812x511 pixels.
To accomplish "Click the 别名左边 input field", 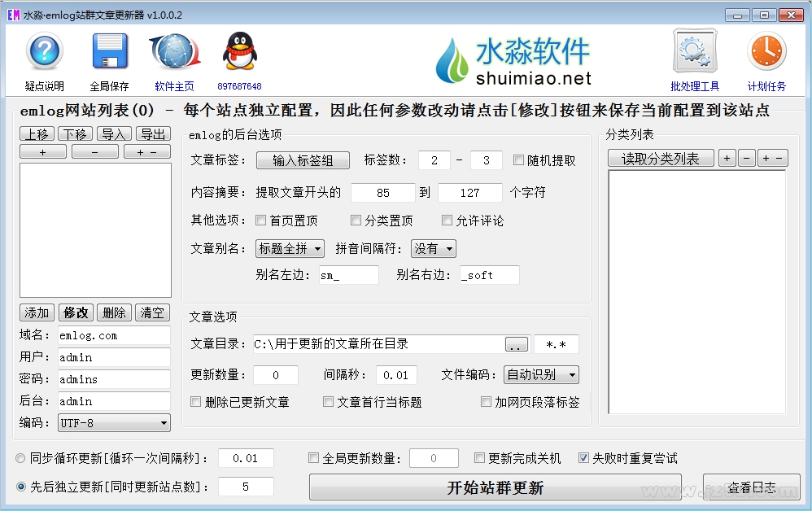I will pos(348,275).
